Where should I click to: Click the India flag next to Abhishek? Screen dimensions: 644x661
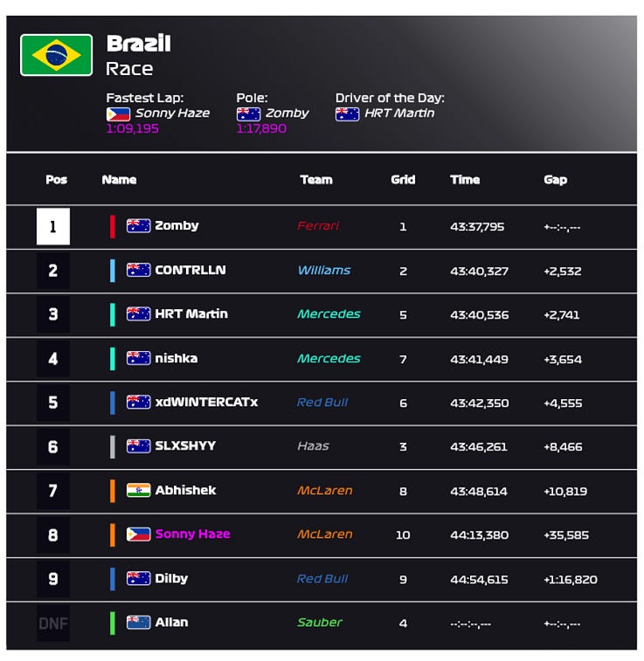pos(138,490)
